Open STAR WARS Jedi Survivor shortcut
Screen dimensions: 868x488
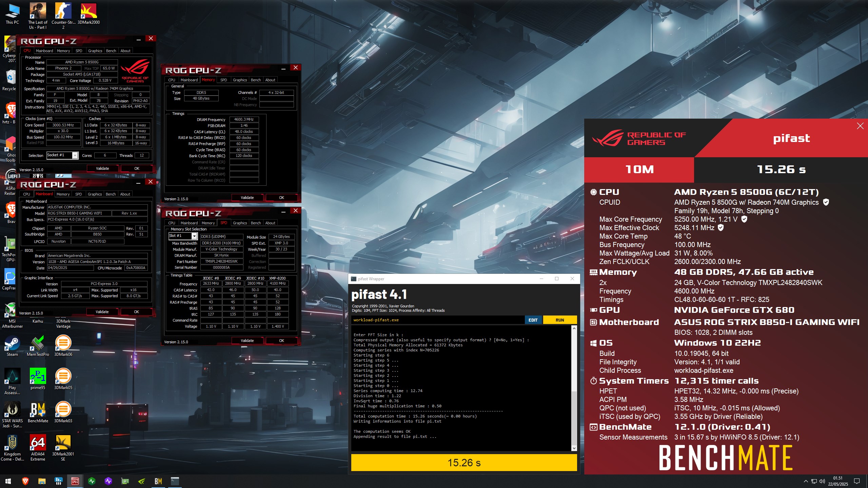click(x=12, y=415)
